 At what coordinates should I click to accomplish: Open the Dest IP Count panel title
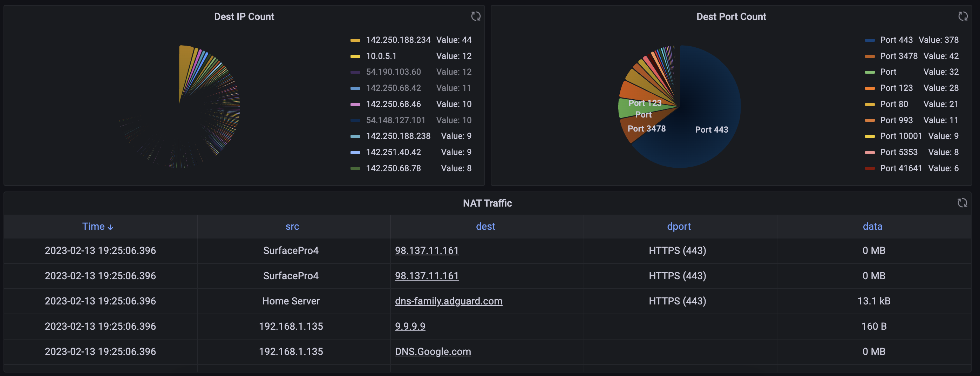[244, 17]
